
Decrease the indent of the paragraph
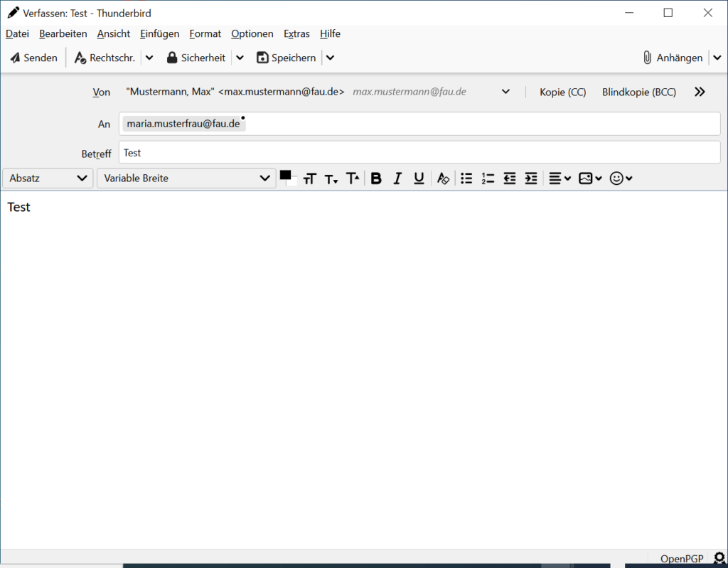click(x=509, y=178)
